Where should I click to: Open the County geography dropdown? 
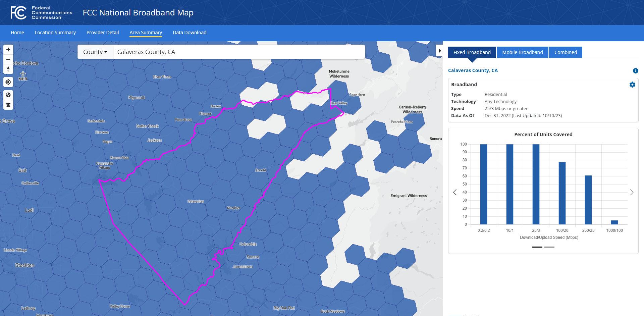click(x=95, y=52)
